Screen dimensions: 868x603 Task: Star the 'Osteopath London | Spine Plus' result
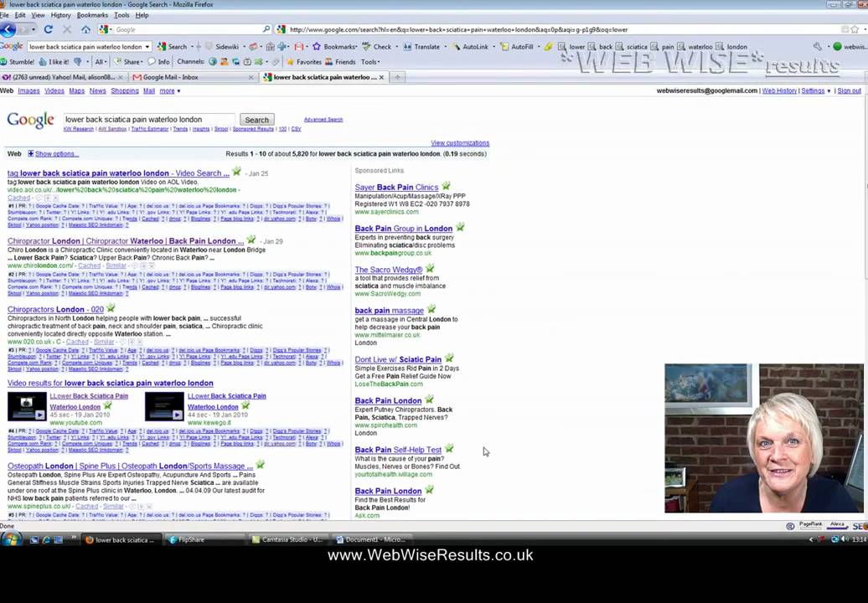point(261,465)
